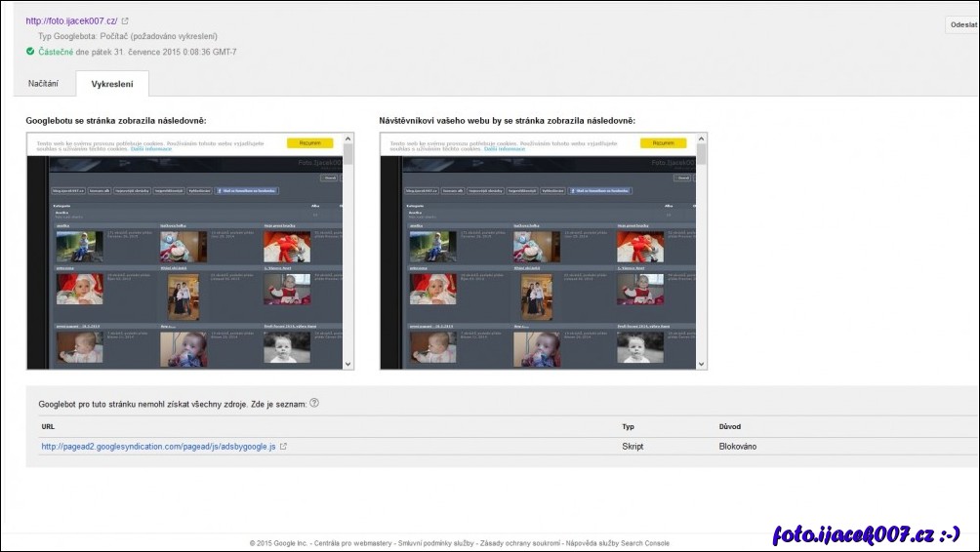Open Centrála pro webmastery footer link
The image size is (980, 552).
point(352,543)
